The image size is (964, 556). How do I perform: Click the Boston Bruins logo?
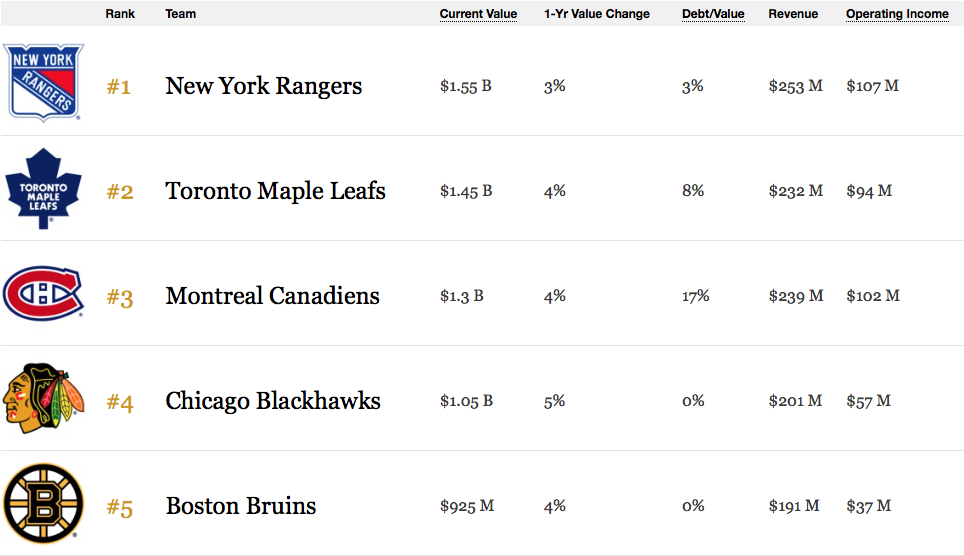click(43, 503)
